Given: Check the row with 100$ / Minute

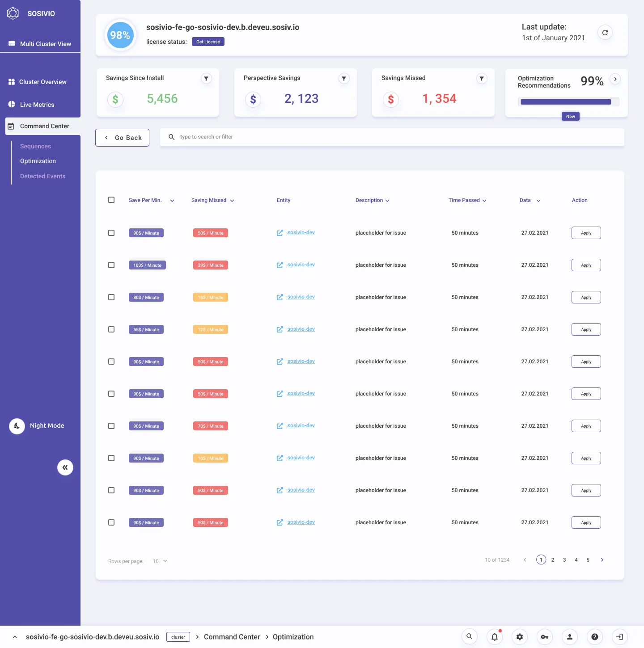Looking at the screenshot, I should pyautogui.click(x=111, y=265).
